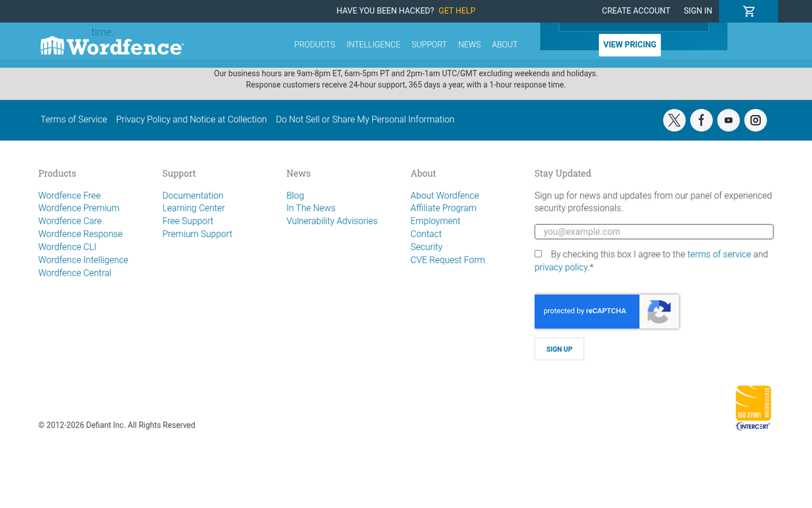Open the Terms of Service page
This screenshot has width=812, height=508.
[73, 119]
